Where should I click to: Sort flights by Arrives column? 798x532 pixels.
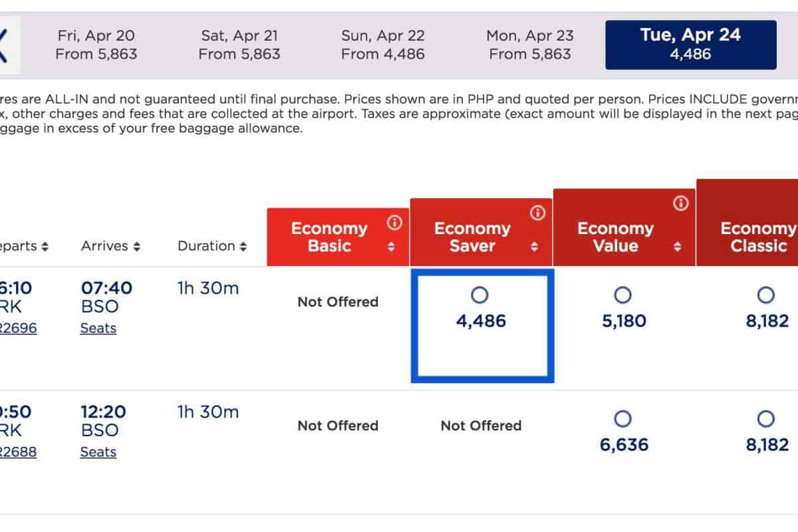[x=110, y=246]
